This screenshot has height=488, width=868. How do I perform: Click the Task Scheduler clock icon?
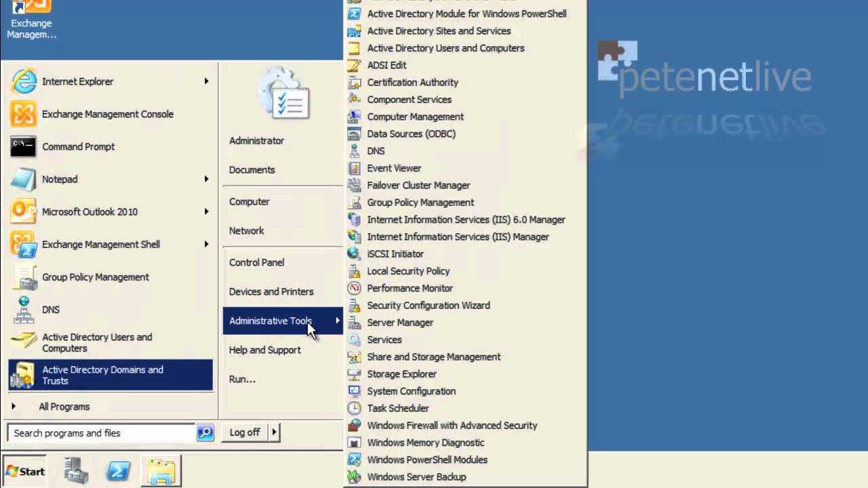(354, 408)
